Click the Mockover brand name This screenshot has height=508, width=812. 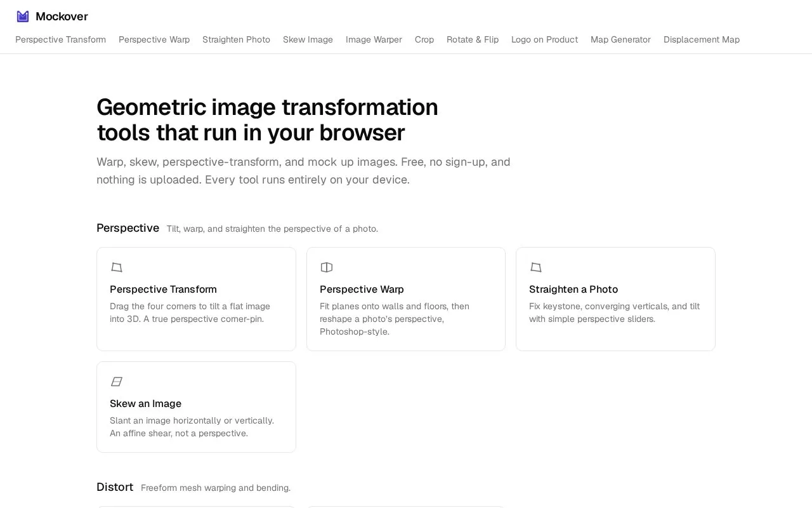point(62,17)
